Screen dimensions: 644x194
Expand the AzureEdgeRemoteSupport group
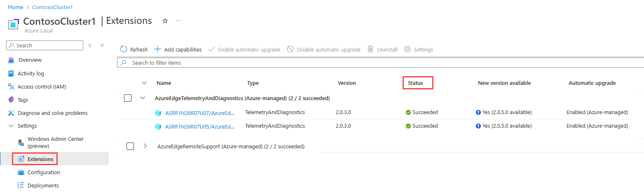coord(145,146)
